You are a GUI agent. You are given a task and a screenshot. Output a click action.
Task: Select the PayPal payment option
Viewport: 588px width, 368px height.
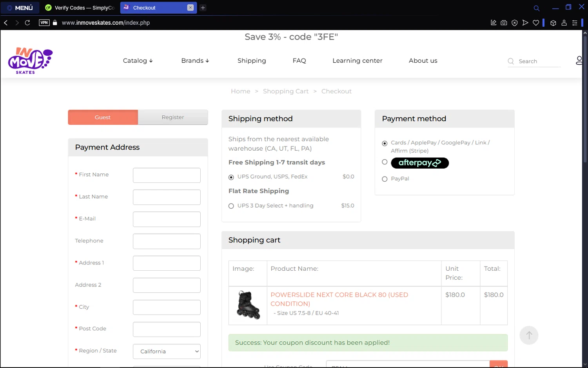(385, 179)
